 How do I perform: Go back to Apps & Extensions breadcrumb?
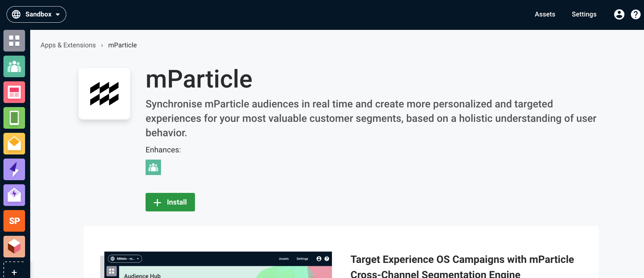pos(68,45)
